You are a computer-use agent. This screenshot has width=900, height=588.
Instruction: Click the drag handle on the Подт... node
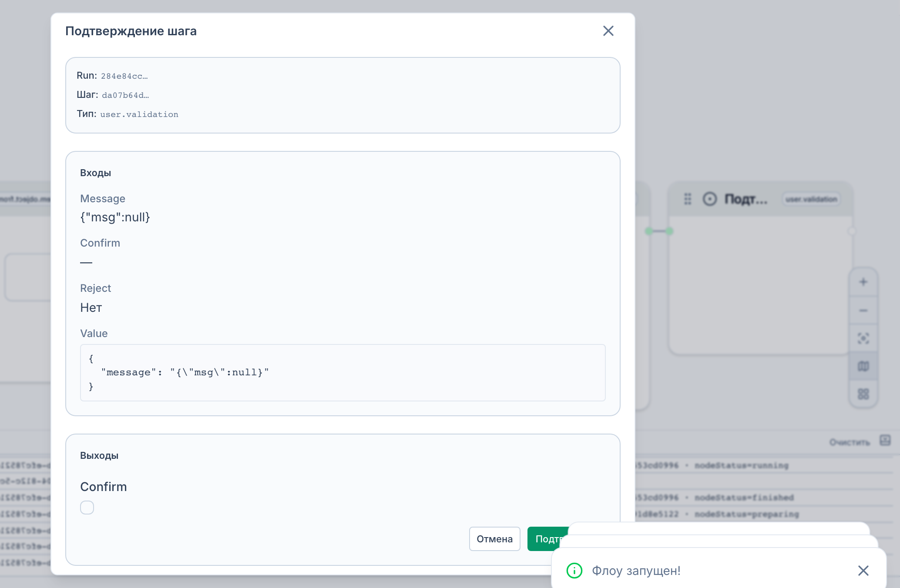tap(688, 199)
